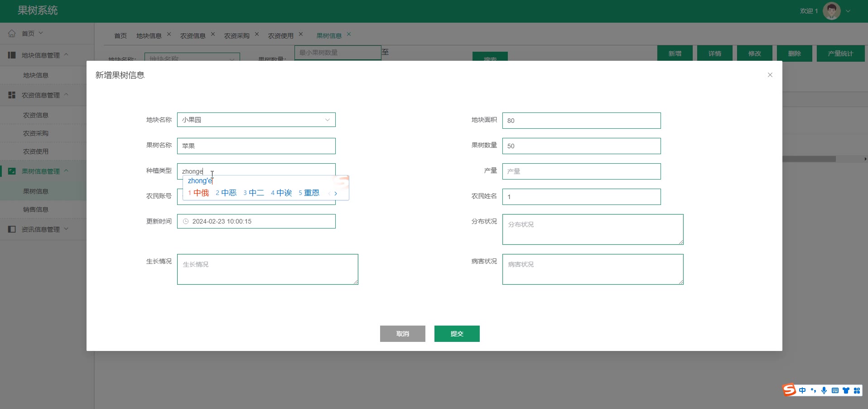Click into the 产量 input field

(x=581, y=171)
